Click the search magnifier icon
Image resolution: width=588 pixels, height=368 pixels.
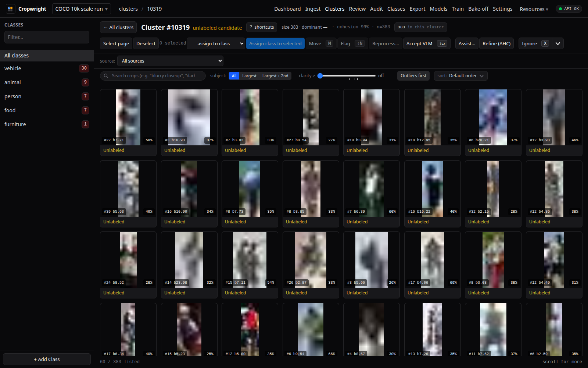point(106,76)
